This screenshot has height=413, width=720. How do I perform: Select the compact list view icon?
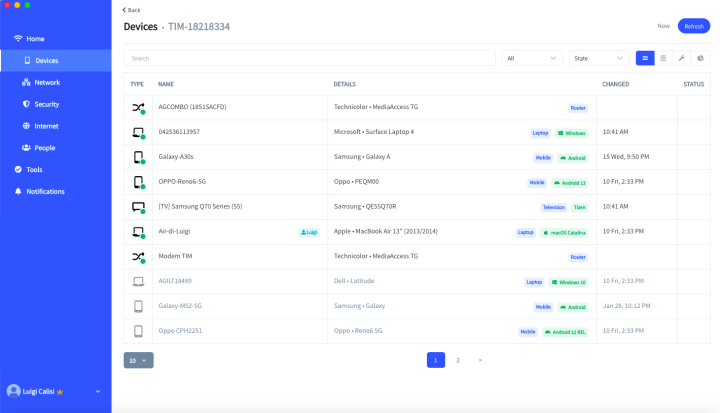pos(645,58)
